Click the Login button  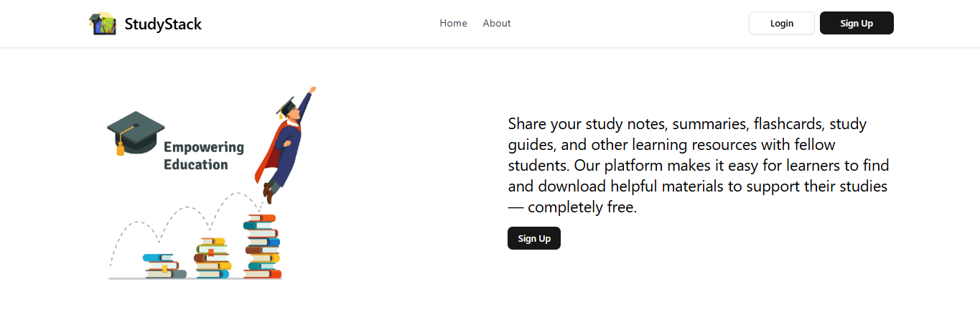pos(782,23)
